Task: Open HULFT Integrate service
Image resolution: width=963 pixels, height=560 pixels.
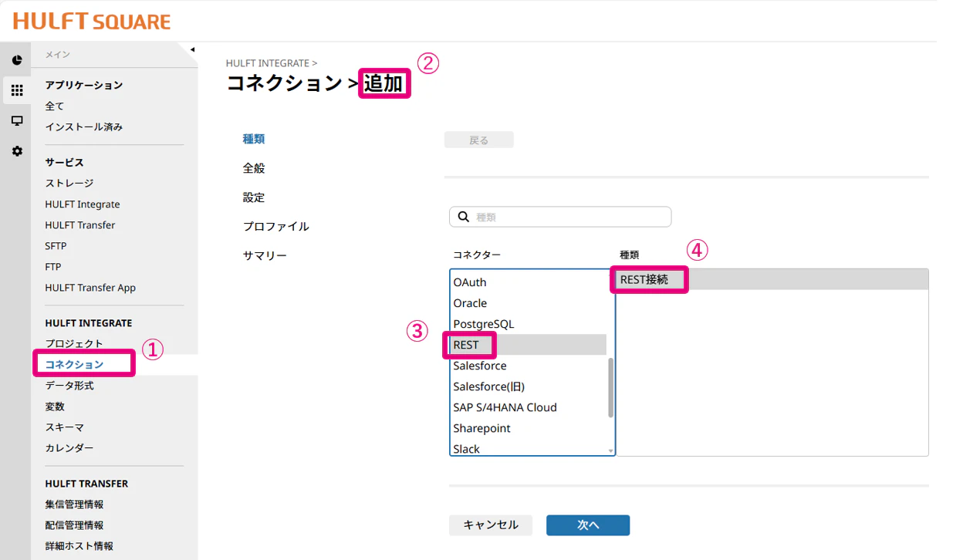Action: pyautogui.click(x=83, y=204)
